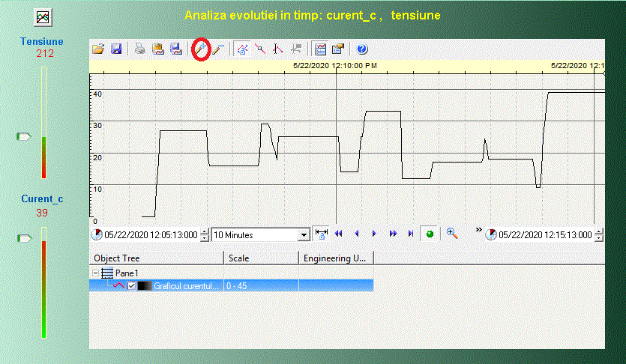Click the trend chart icon at top left

click(x=43, y=16)
